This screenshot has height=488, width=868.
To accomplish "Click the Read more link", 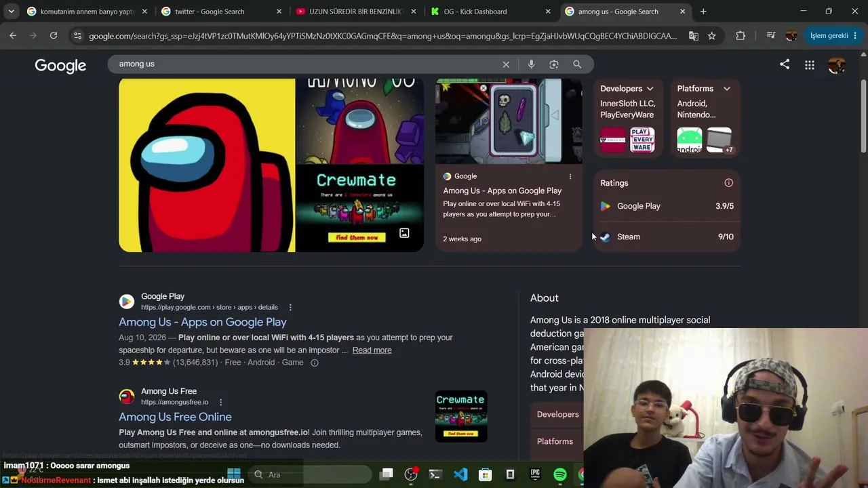I will coord(372,350).
